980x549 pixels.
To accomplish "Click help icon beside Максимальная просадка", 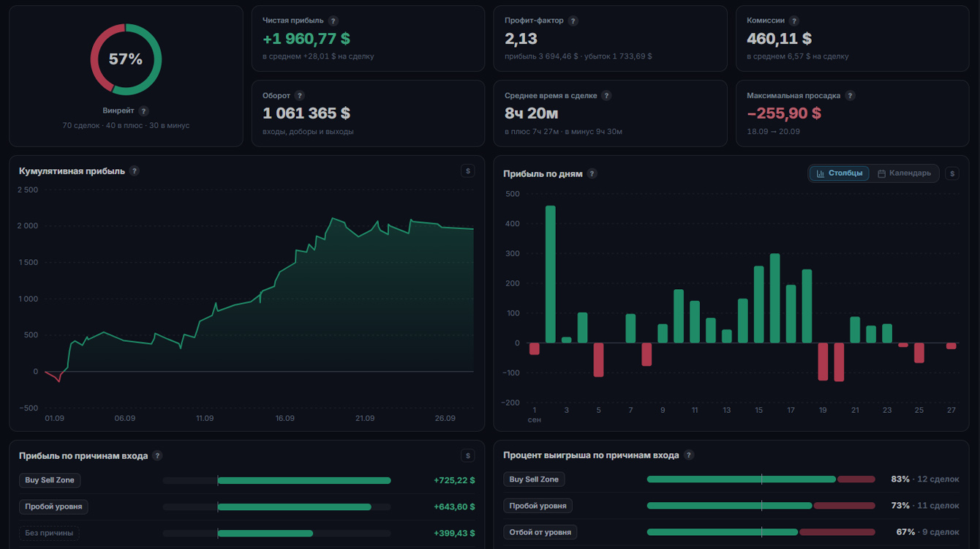I will pos(849,96).
